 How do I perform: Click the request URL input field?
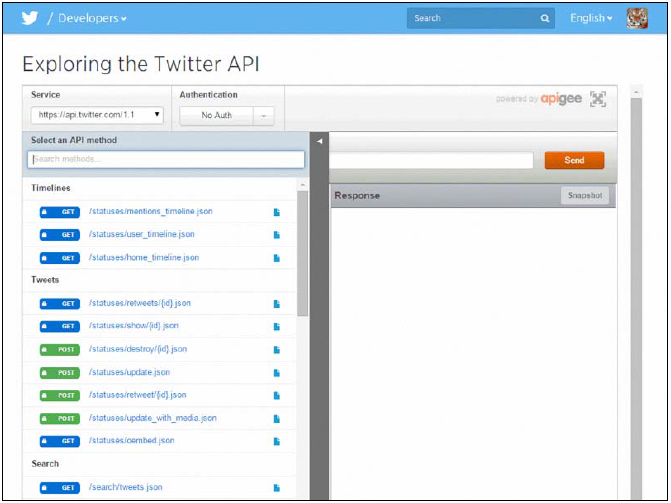click(x=431, y=160)
